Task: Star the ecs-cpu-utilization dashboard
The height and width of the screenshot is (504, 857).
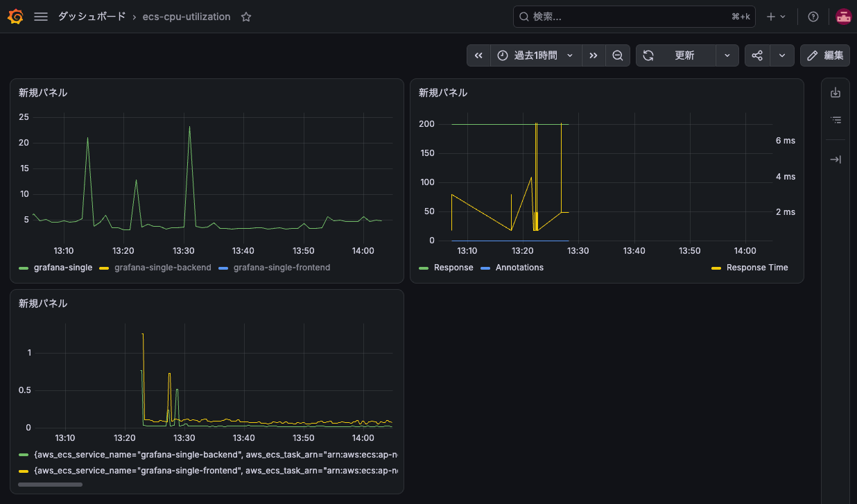Action: (x=246, y=17)
